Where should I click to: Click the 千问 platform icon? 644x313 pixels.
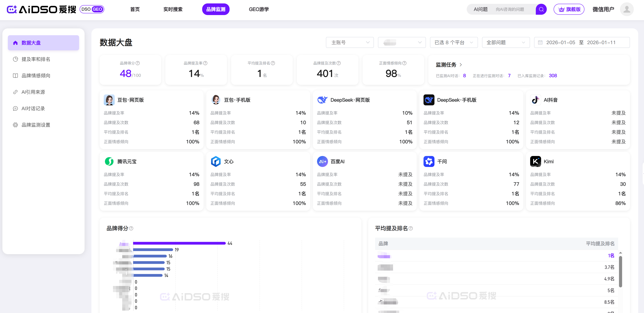(429, 162)
